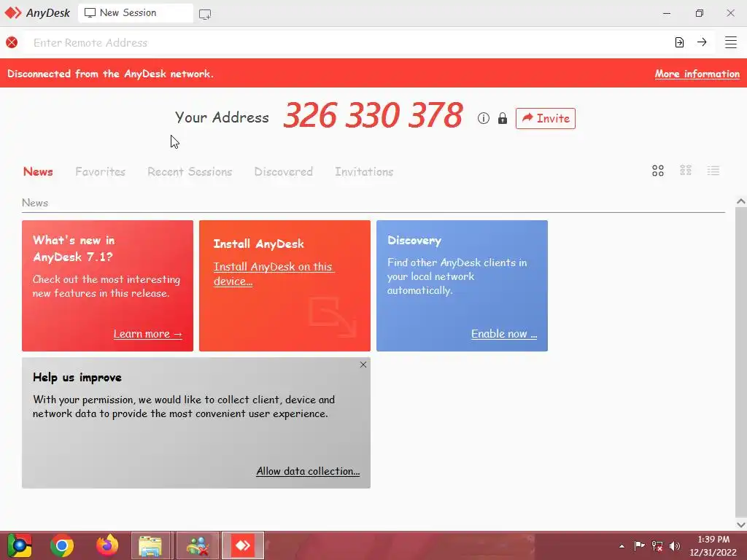Open the taskbar users app with red X
This screenshot has width=747, height=560.
click(x=198, y=545)
